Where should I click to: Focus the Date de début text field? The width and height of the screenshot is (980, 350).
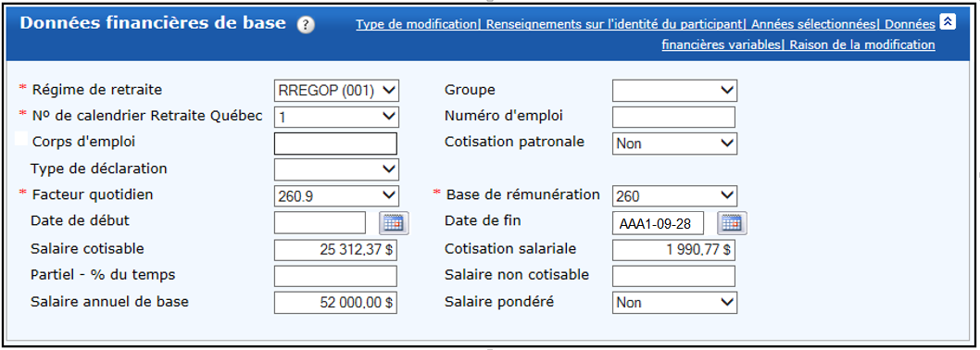[320, 222]
